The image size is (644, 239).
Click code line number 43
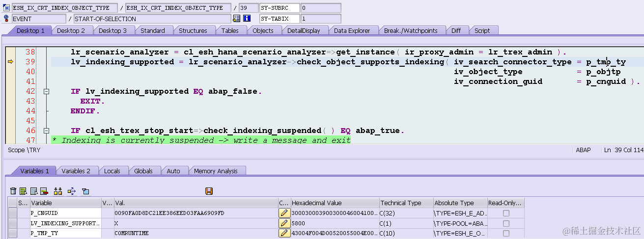point(30,101)
